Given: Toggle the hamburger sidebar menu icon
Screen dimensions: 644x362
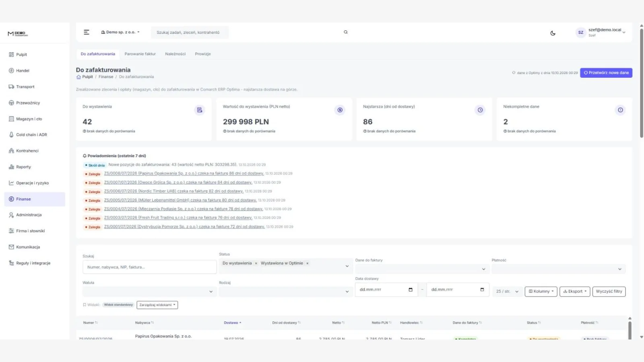Looking at the screenshot, I should click(86, 32).
